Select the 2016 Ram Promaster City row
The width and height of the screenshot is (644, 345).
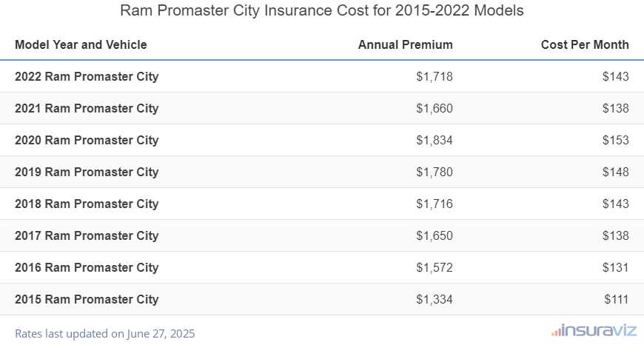(x=87, y=267)
